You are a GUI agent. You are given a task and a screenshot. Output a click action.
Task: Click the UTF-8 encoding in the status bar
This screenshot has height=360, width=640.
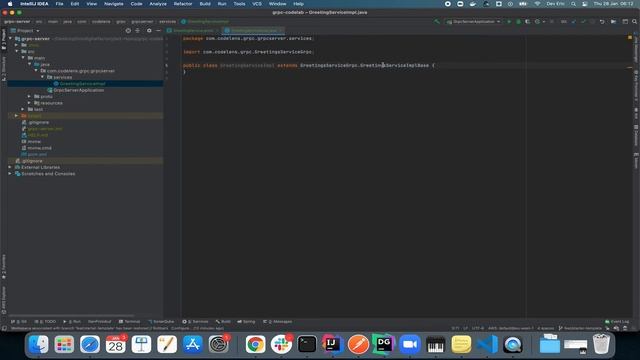coord(478,328)
